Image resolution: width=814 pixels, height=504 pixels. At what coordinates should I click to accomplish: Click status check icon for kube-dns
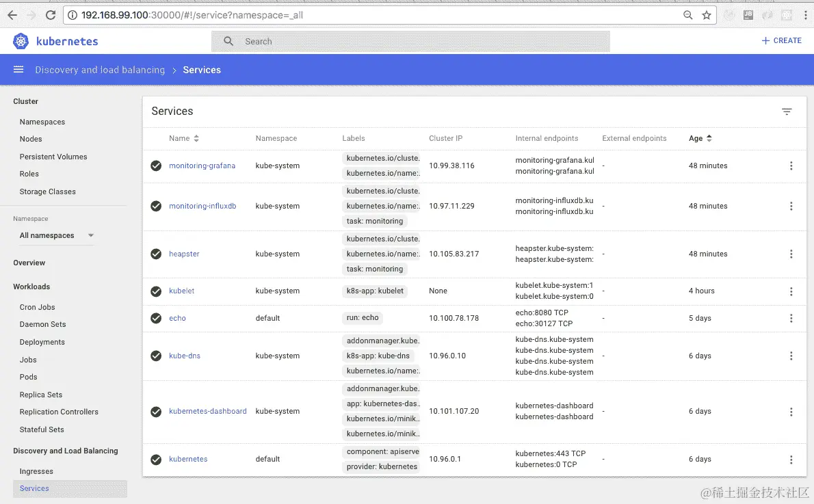[156, 356]
